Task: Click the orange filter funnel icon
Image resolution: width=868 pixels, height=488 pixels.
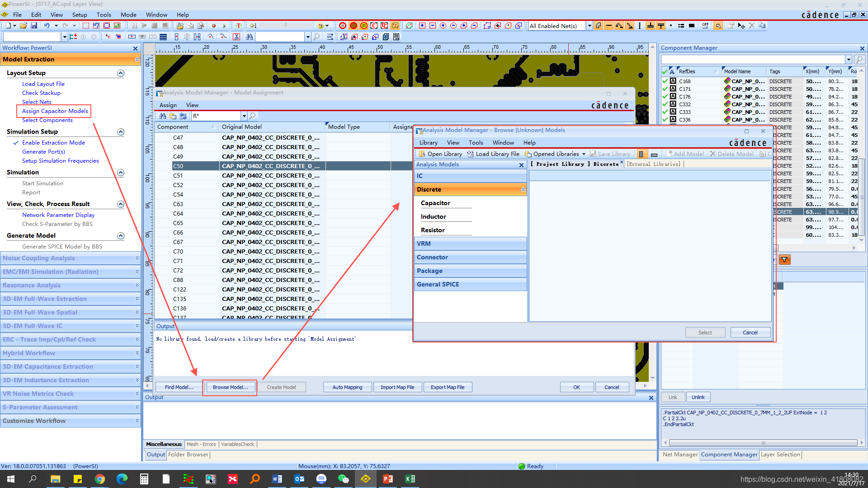Action: pyautogui.click(x=784, y=260)
